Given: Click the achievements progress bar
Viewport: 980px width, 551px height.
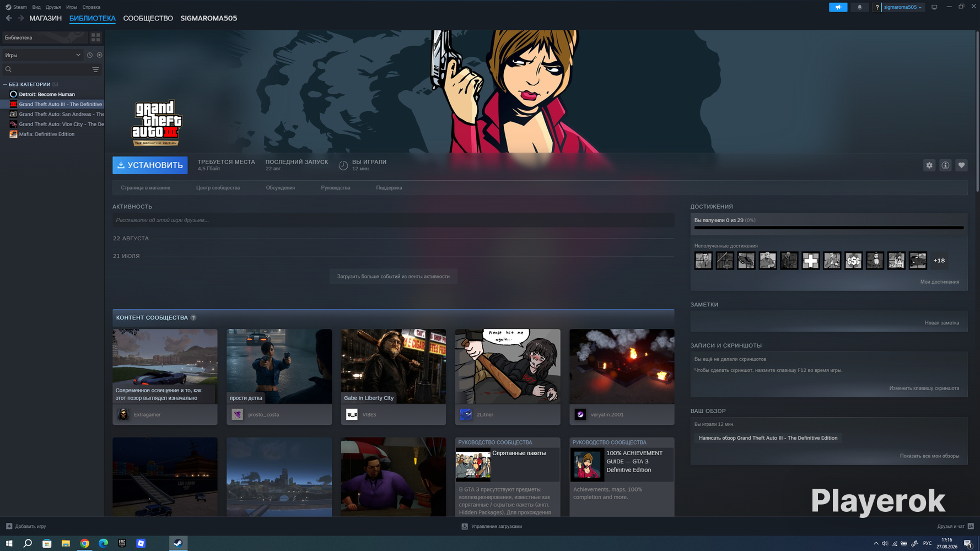Looking at the screenshot, I should point(829,228).
